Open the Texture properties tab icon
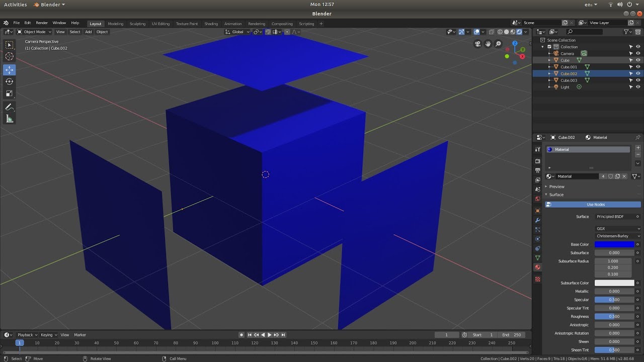The image size is (644, 362). [x=538, y=279]
